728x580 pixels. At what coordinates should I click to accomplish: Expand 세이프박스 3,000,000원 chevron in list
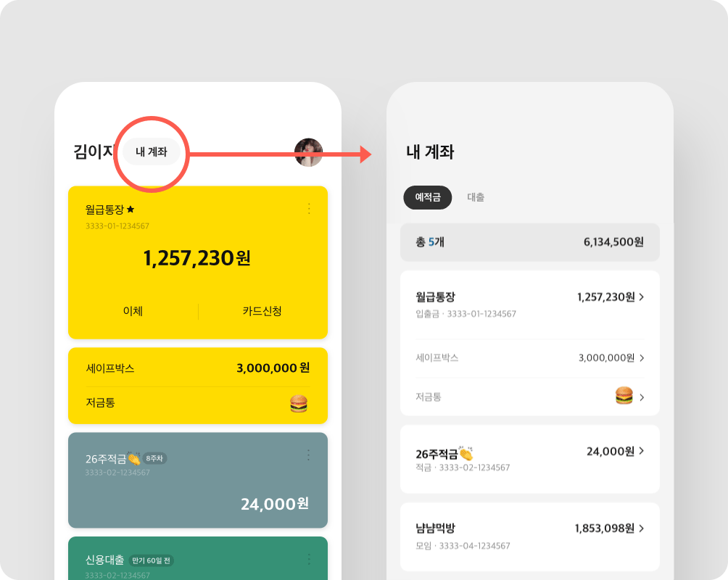click(642, 357)
